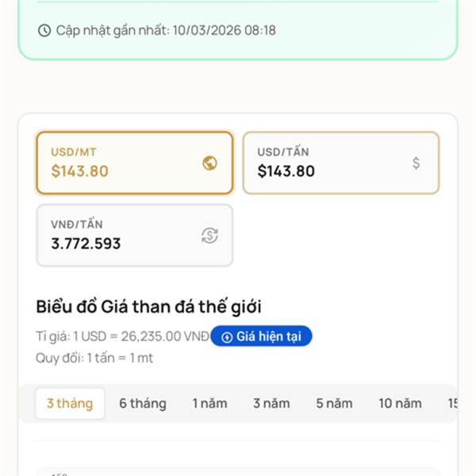Click the Giá hiện tại button

[x=261, y=336]
